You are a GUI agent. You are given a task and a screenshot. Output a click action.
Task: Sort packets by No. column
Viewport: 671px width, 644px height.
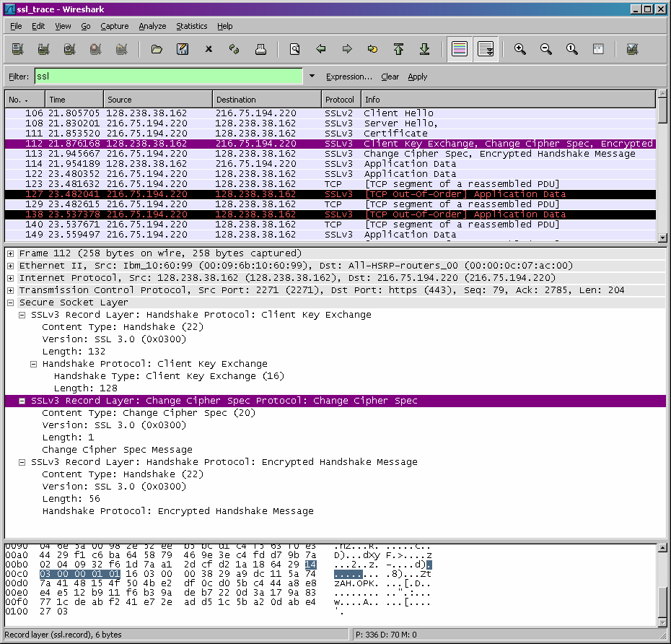[x=25, y=100]
